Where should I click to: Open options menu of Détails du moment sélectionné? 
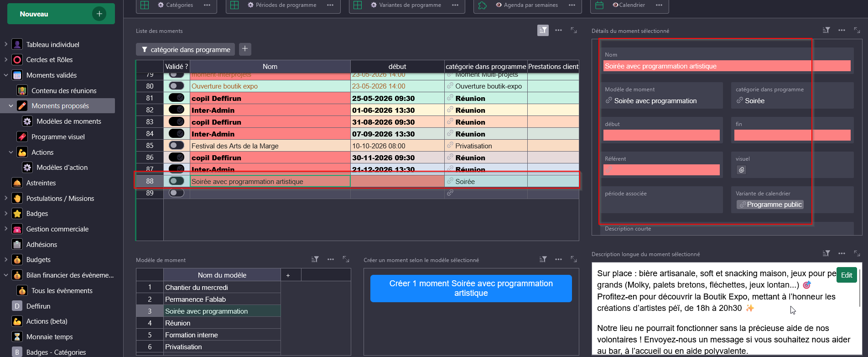click(842, 30)
